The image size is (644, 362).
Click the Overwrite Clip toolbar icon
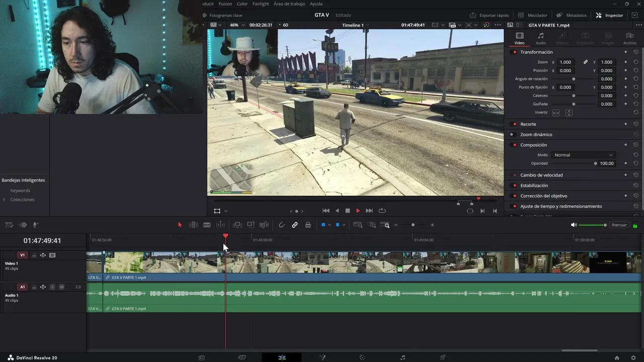tap(251, 225)
